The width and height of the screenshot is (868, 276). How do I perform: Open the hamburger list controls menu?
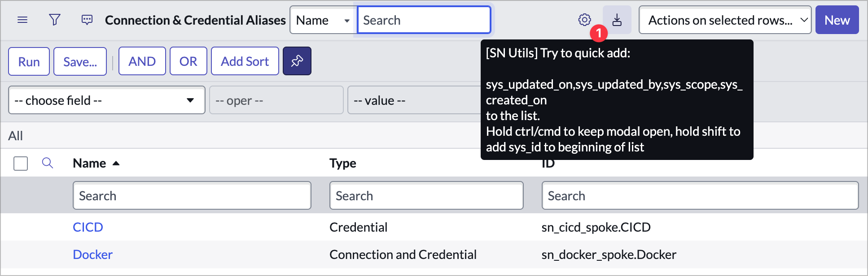[22, 20]
